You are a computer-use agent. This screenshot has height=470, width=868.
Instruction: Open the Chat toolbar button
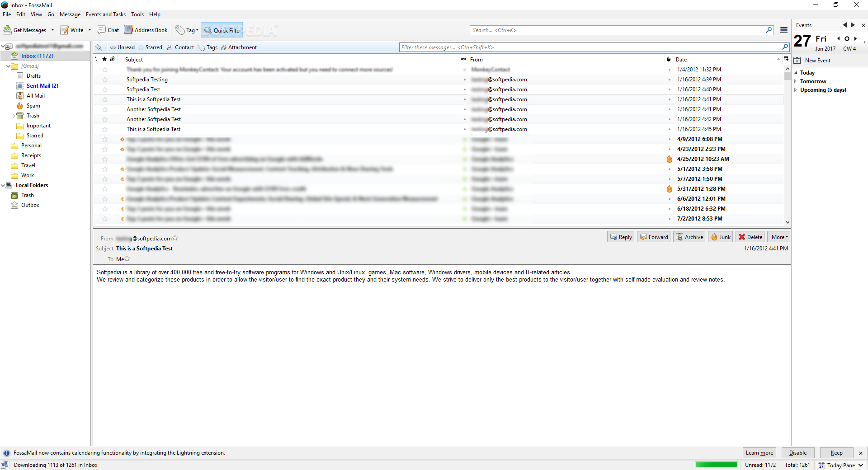108,30
